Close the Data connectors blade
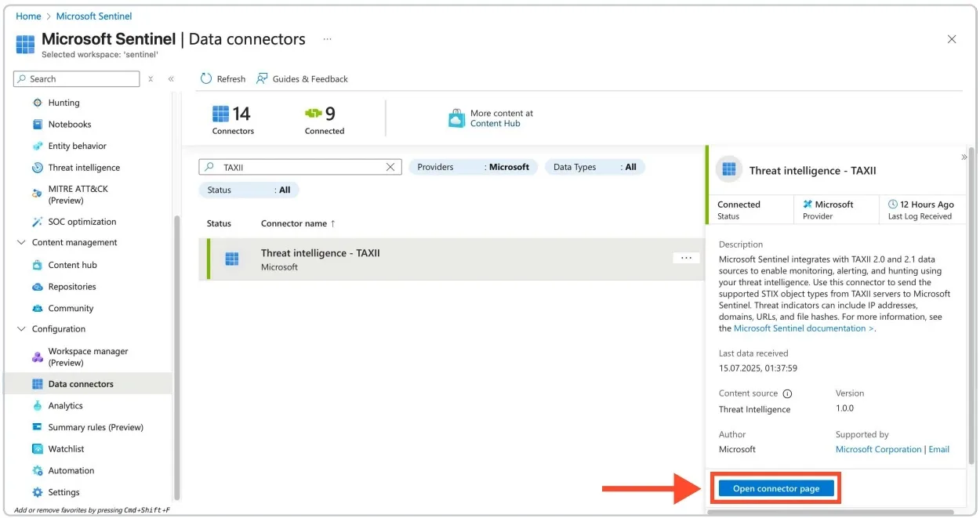This screenshot has width=980, height=518. tap(952, 39)
